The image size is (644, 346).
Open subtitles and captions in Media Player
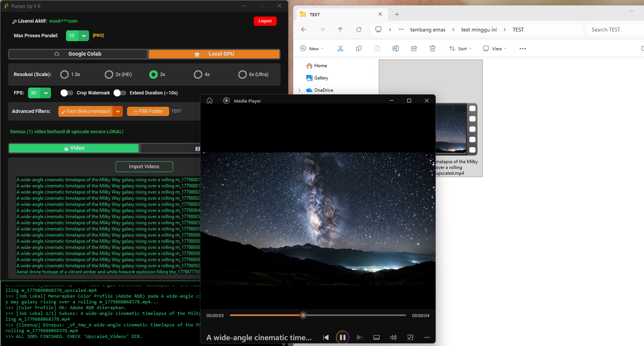[376, 338]
